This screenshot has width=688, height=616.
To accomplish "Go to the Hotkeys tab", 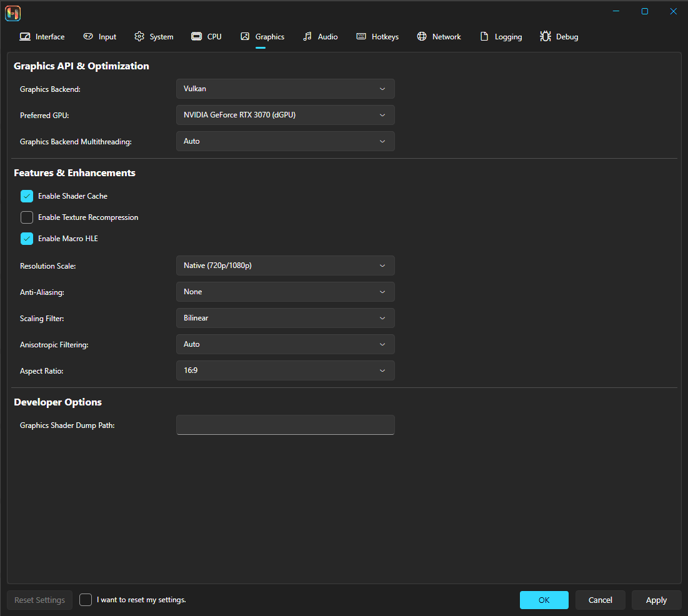I will (378, 37).
